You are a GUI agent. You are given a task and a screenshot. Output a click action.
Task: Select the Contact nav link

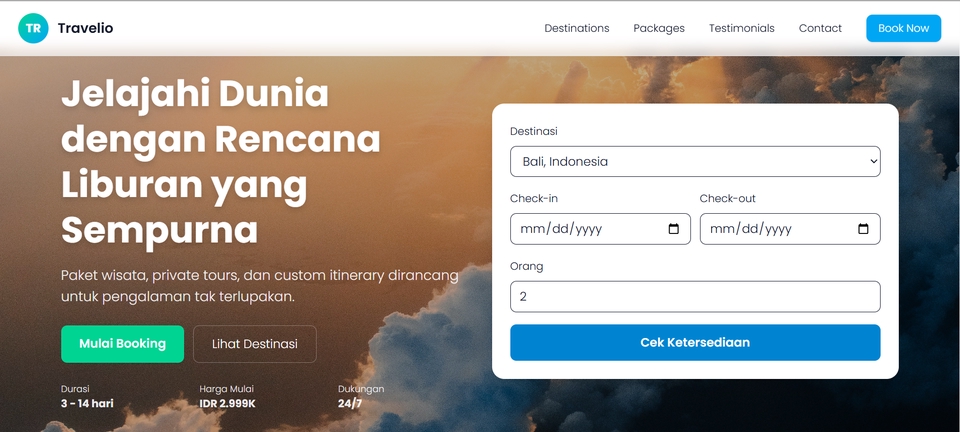point(820,28)
